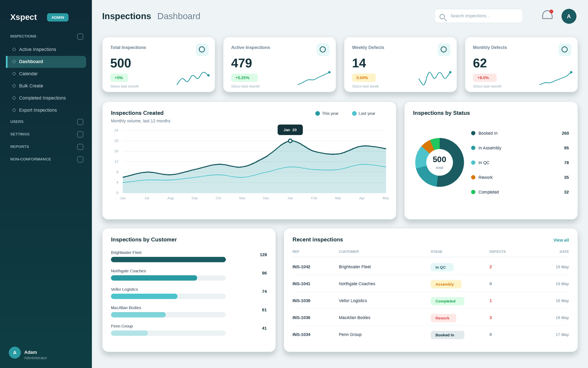Viewport: 588px width, 368px height.
Task: Toggle the Last year chart legend
Action: (x=363, y=113)
